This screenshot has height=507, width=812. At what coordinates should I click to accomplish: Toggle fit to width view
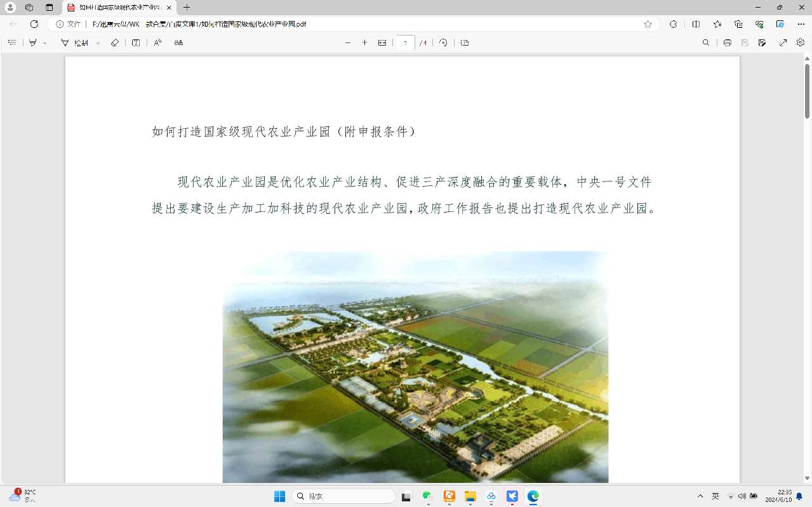382,43
